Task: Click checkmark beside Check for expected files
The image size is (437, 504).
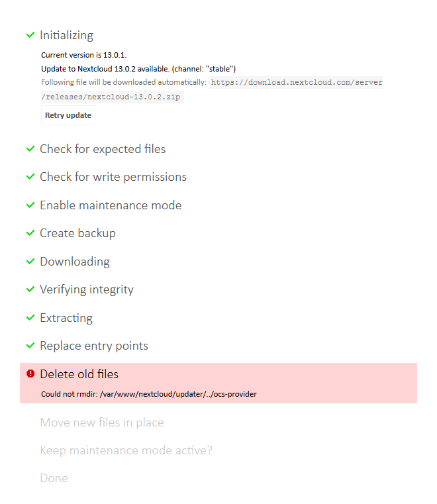Action: 30,148
